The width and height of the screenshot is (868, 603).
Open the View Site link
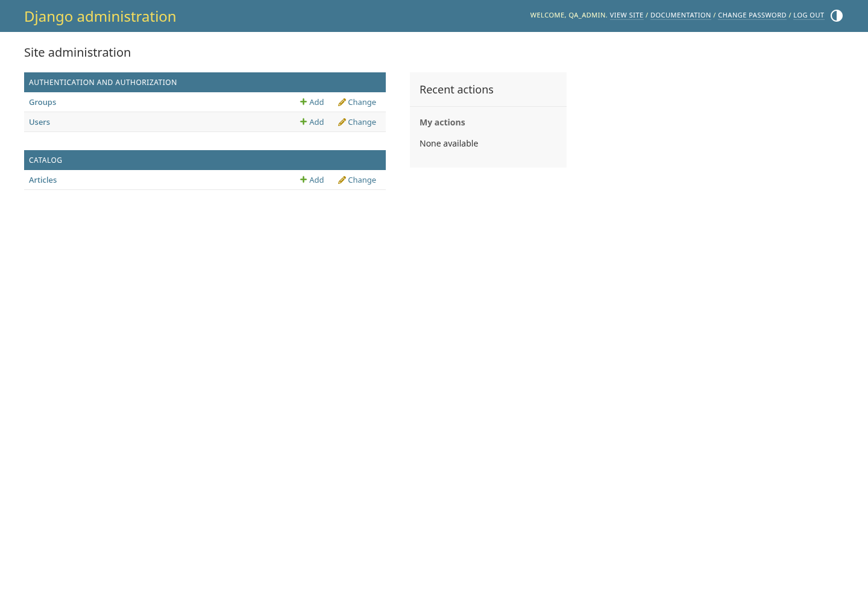pyautogui.click(x=626, y=15)
